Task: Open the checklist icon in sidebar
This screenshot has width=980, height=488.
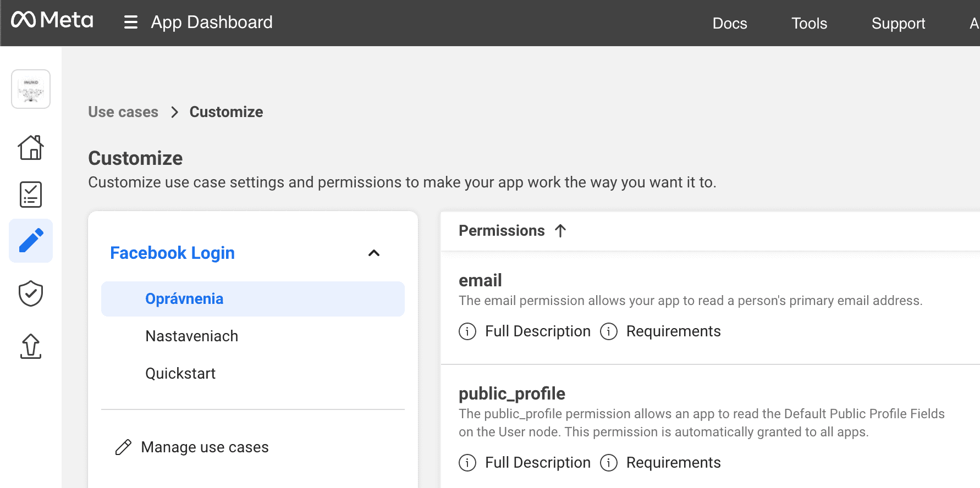Action: pyautogui.click(x=31, y=195)
